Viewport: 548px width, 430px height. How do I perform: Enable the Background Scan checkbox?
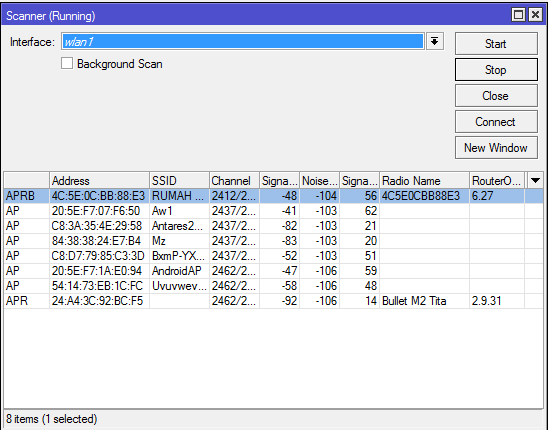tap(67, 64)
